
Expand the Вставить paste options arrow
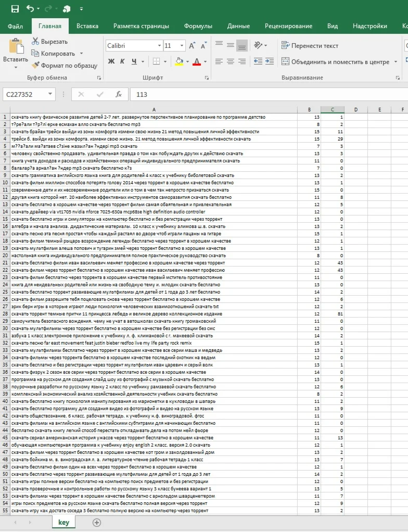pyautogui.click(x=16, y=68)
